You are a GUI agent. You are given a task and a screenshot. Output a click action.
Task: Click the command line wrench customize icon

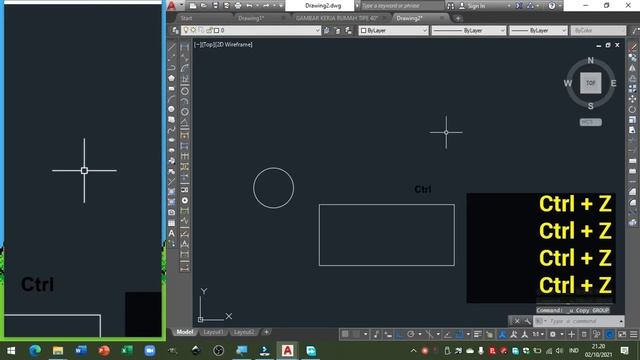[527, 321]
